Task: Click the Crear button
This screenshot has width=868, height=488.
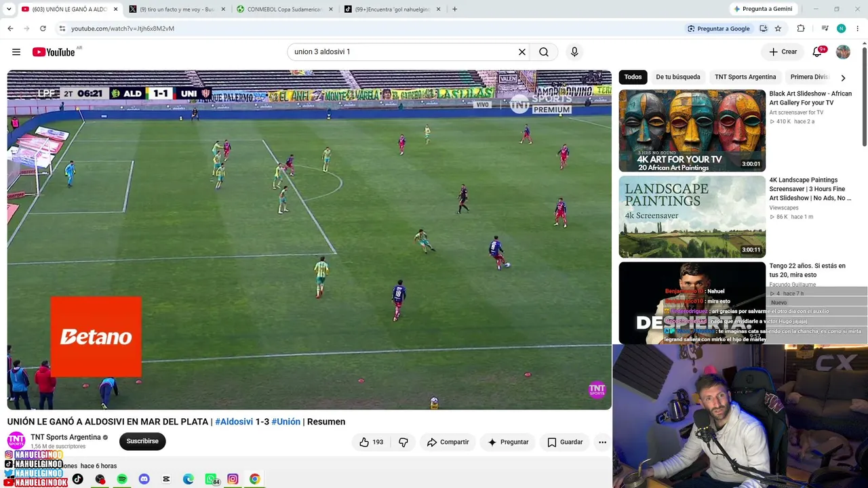Action: point(783,52)
